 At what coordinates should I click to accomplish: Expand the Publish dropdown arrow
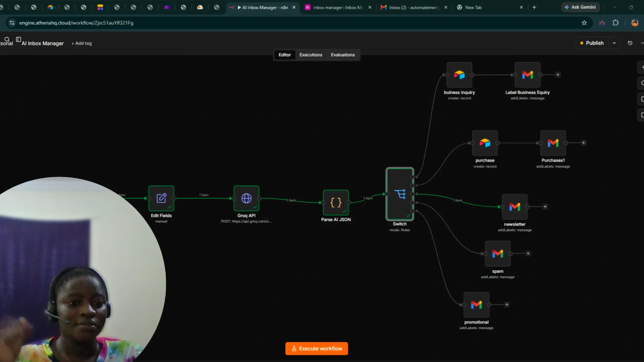(x=614, y=43)
